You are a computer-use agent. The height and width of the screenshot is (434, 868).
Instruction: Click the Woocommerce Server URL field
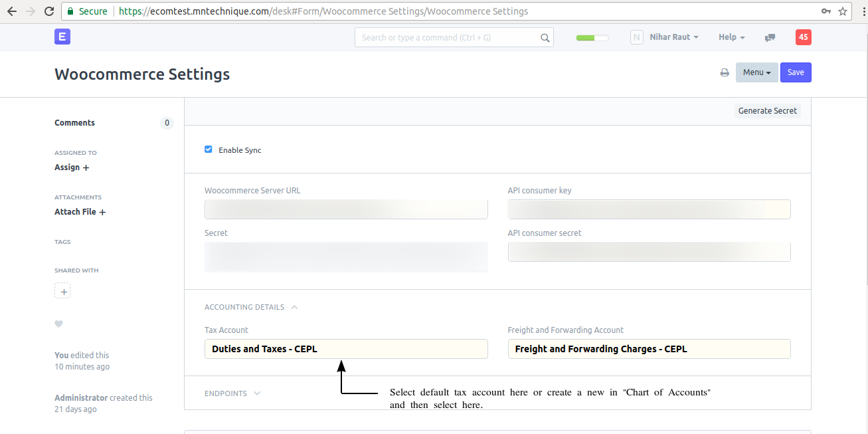coord(346,209)
